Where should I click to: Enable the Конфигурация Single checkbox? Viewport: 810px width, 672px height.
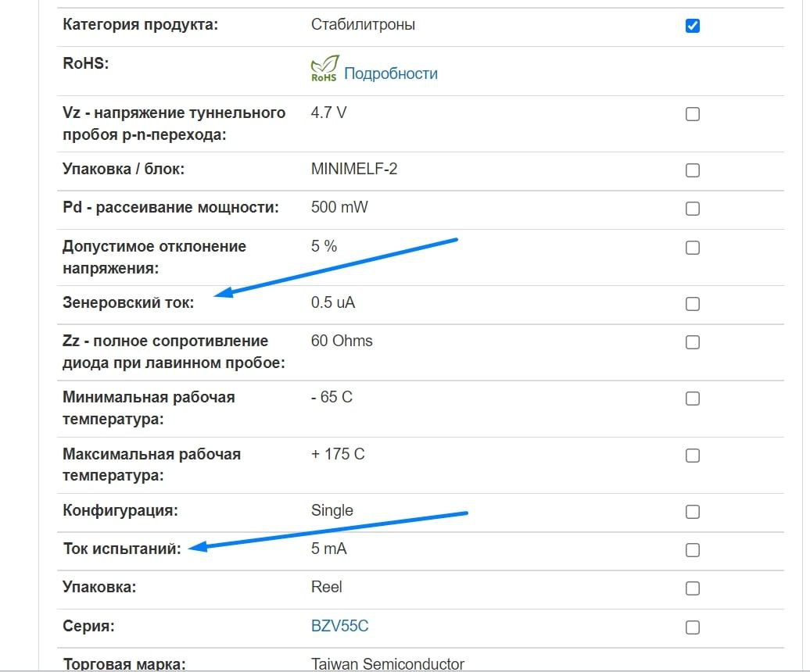(692, 512)
